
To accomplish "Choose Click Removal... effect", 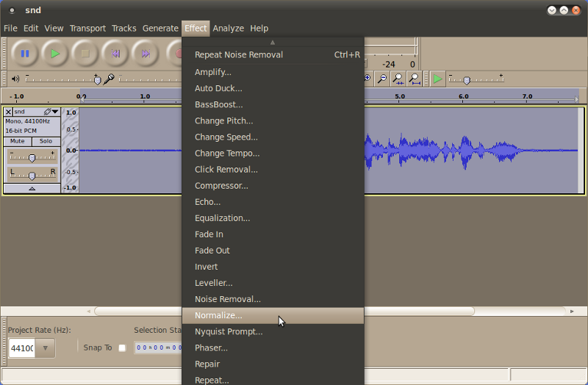I will click(x=273, y=170).
